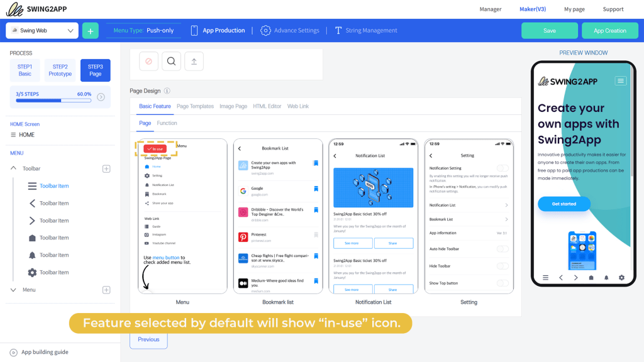Select the Function sub-tab

coord(167,123)
